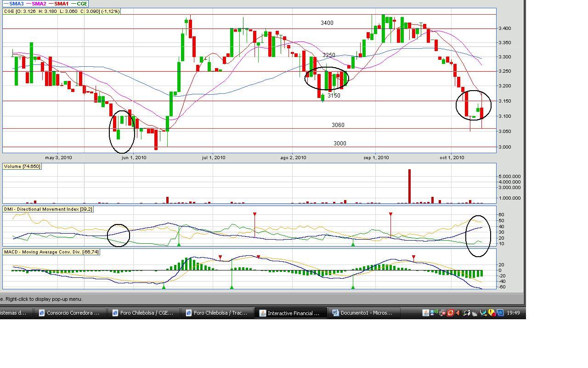Click the yellow security alert shield tray icon
This screenshot has width=588, height=368.
(492, 313)
